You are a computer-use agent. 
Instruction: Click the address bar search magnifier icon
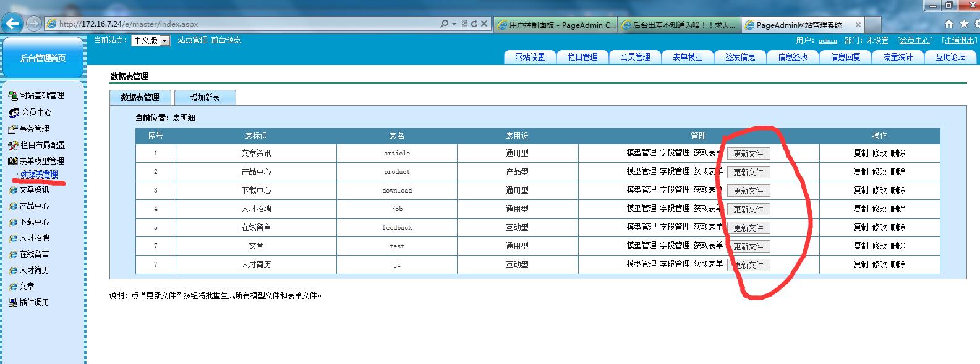click(x=444, y=24)
